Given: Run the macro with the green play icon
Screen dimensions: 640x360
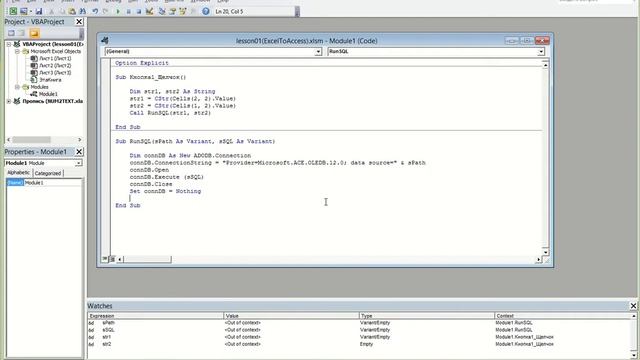Looking at the screenshot, I should [118, 11].
